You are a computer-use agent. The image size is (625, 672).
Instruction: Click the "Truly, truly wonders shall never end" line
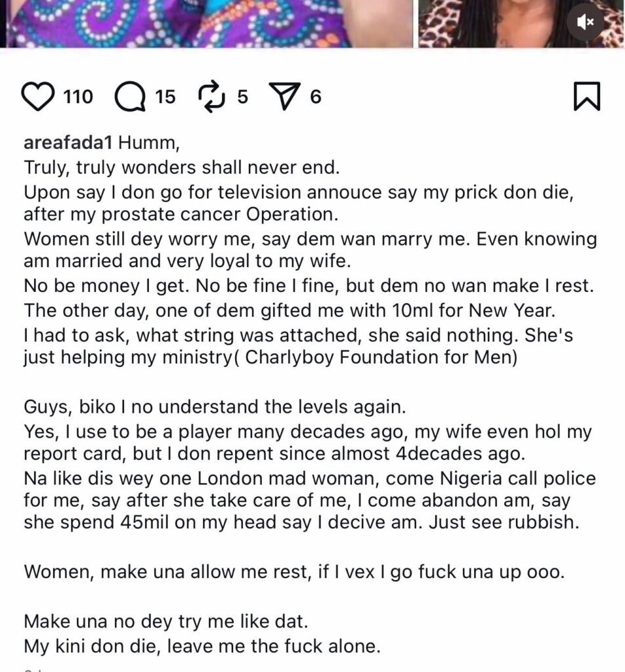point(181,167)
